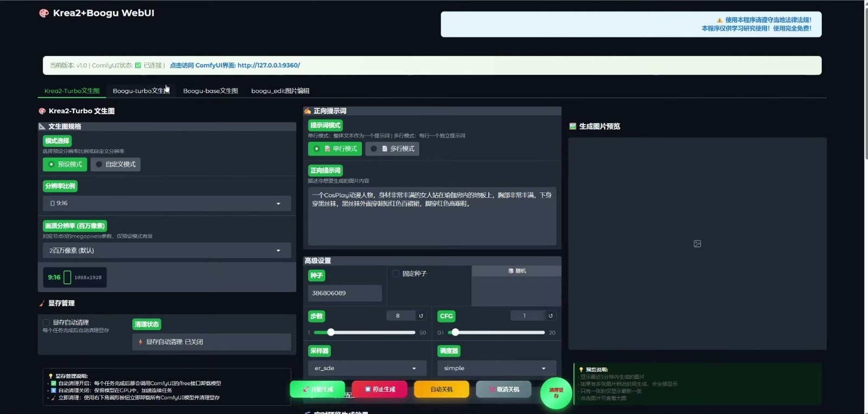Viewport: 868px width, 414px height.
Task: Open the er_sde sampler dropdown
Action: tap(366, 368)
